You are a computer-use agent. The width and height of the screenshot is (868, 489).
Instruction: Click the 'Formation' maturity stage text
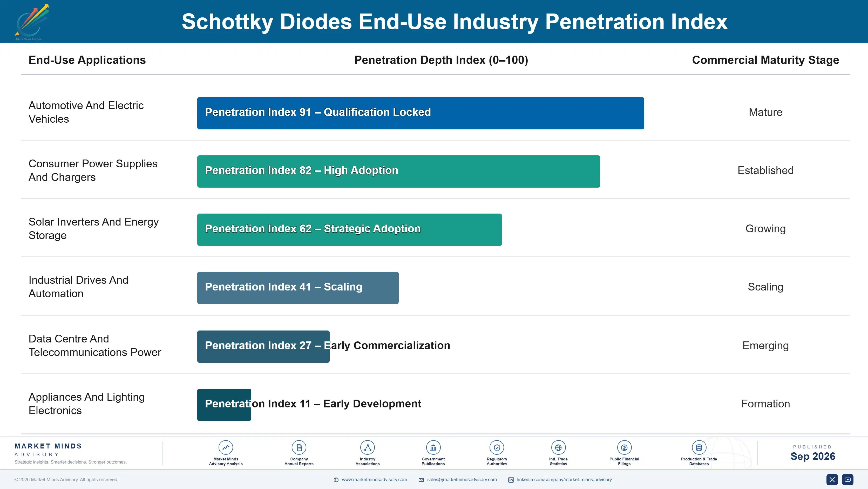765,404
